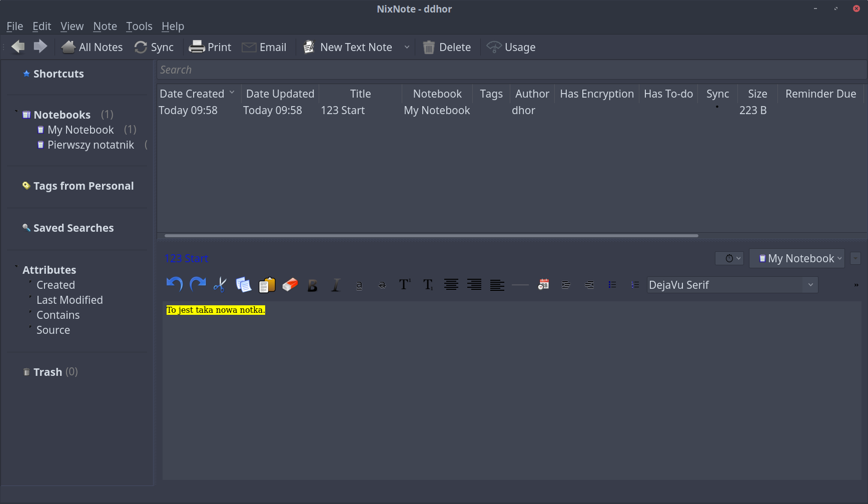868x504 pixels.
Task: Select the '123 Start' note row
Action: click(x=512, y=110)
